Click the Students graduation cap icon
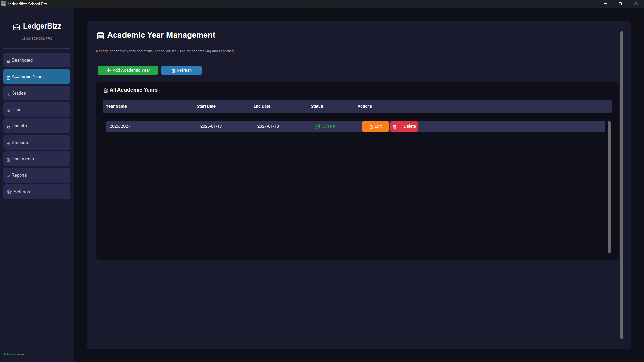The height and width of the screenshot is (362, 644). [x=8, y=143]
